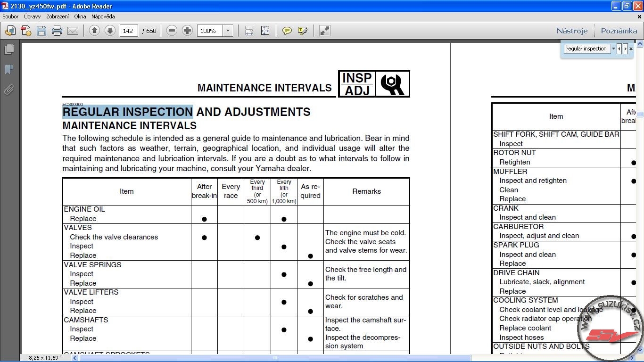Image resolution: width=644 pixels, height=362 pixels.
Task: Zoom in with the plus icon
Action: pos(188,31)
